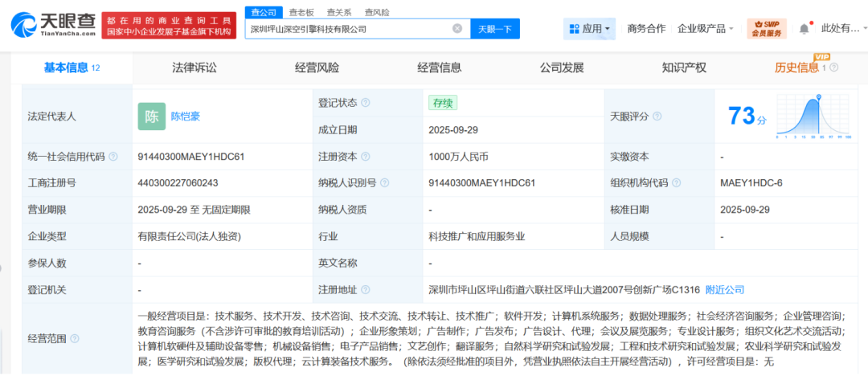The width and height of the screenshot is (868, 384).
Task: Click the SVIP member service badge
Action: click(x=766, y=29)
